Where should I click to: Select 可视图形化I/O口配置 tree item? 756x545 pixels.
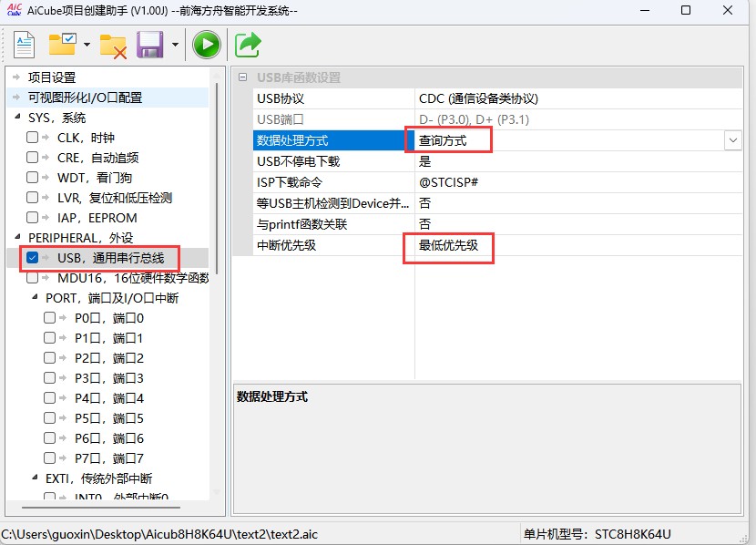pos(85,98)
